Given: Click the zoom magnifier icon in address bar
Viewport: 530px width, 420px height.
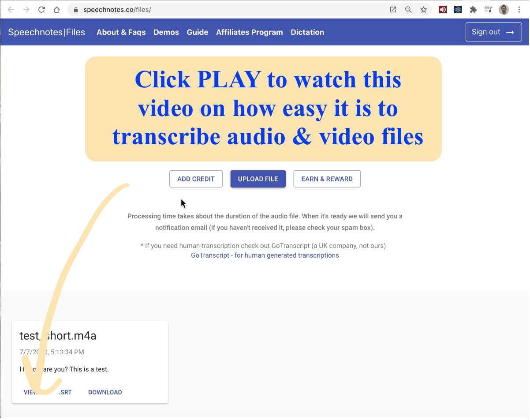Looking at the screenshot, I should pos(408,9).
